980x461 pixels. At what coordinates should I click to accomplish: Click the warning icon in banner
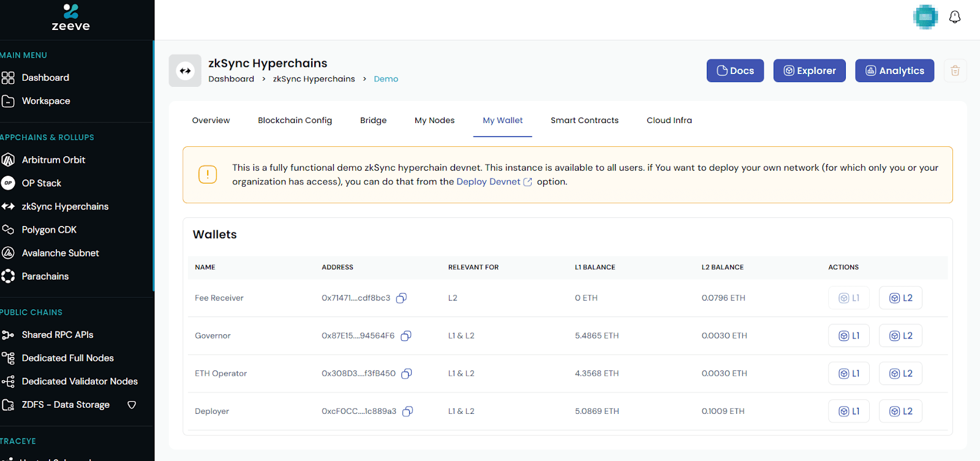click(208, 174)
